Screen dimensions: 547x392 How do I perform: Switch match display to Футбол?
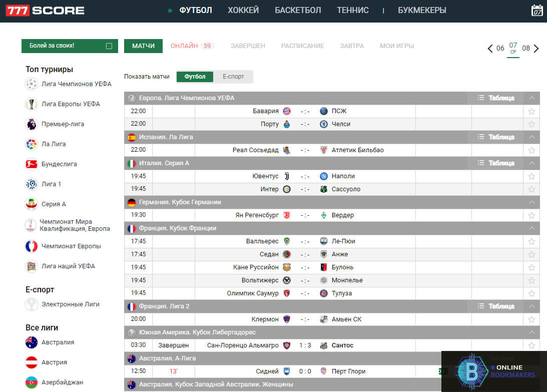(195, 77)
